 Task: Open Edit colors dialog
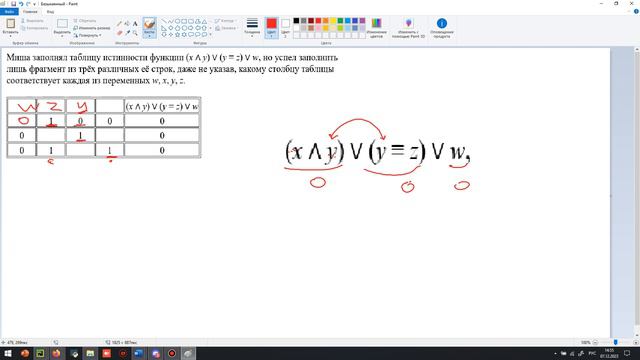pos(376,28)
